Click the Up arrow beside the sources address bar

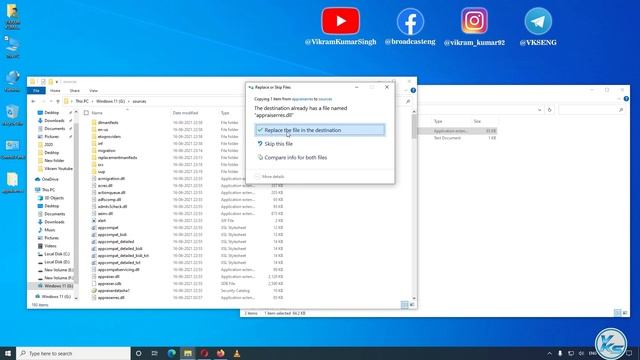click(x=58, y=101)
